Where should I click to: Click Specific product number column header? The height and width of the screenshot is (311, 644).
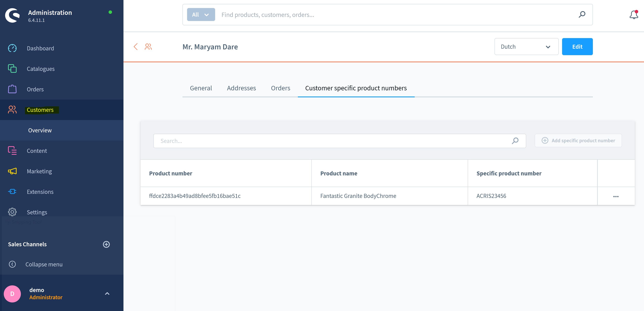509,173
